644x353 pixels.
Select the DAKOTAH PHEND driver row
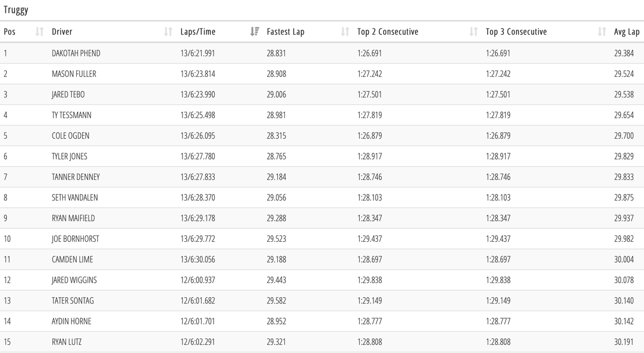click(x=76, y=53)
